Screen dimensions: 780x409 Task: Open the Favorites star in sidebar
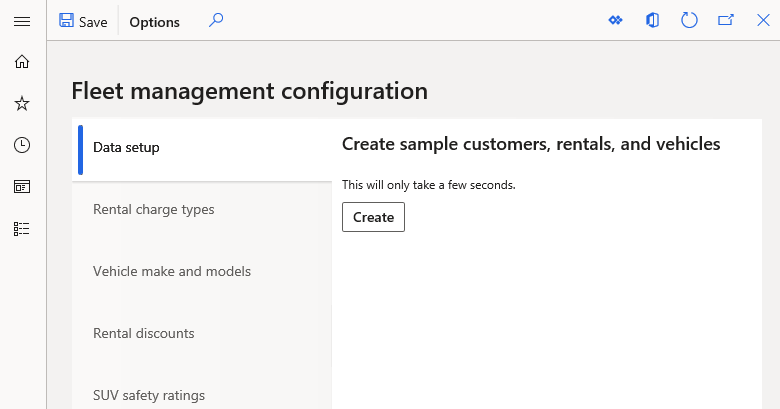coord(22,103)
